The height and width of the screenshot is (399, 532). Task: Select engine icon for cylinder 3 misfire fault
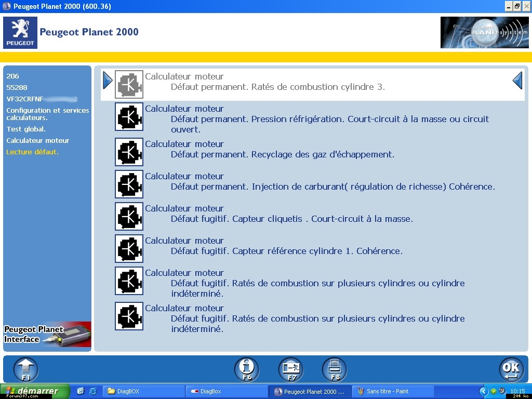[x=129, y=84]
